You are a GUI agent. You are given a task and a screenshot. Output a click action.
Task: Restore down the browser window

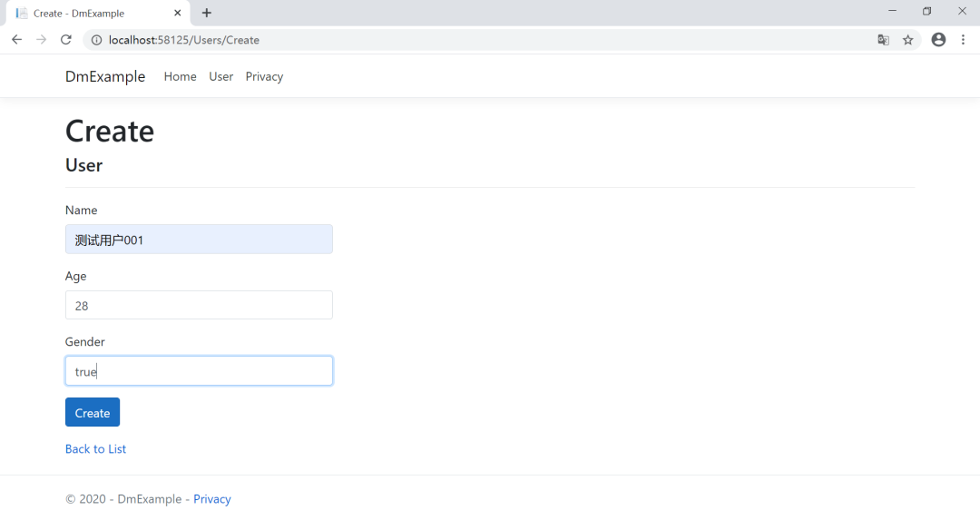[926, 11]
